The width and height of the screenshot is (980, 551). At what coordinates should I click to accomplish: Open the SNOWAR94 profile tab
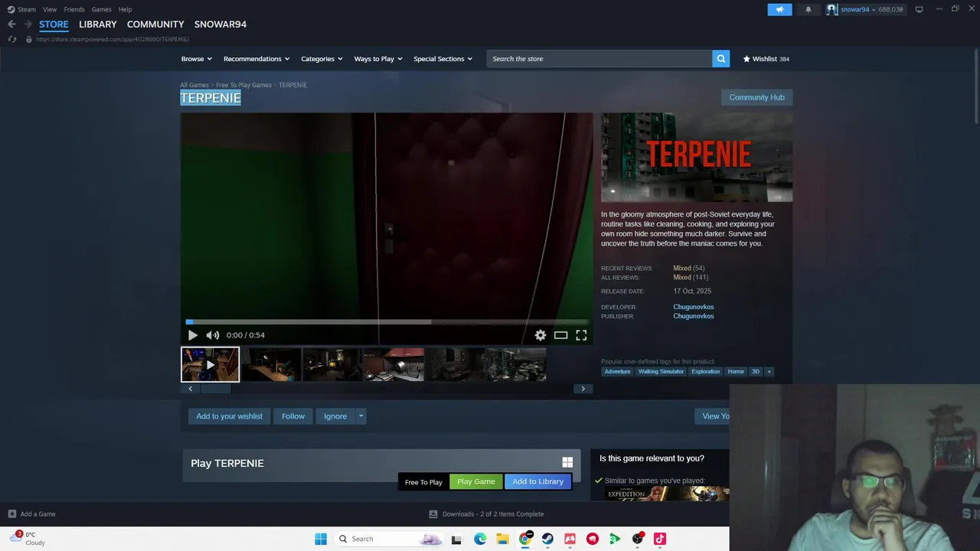coord(220,24)
